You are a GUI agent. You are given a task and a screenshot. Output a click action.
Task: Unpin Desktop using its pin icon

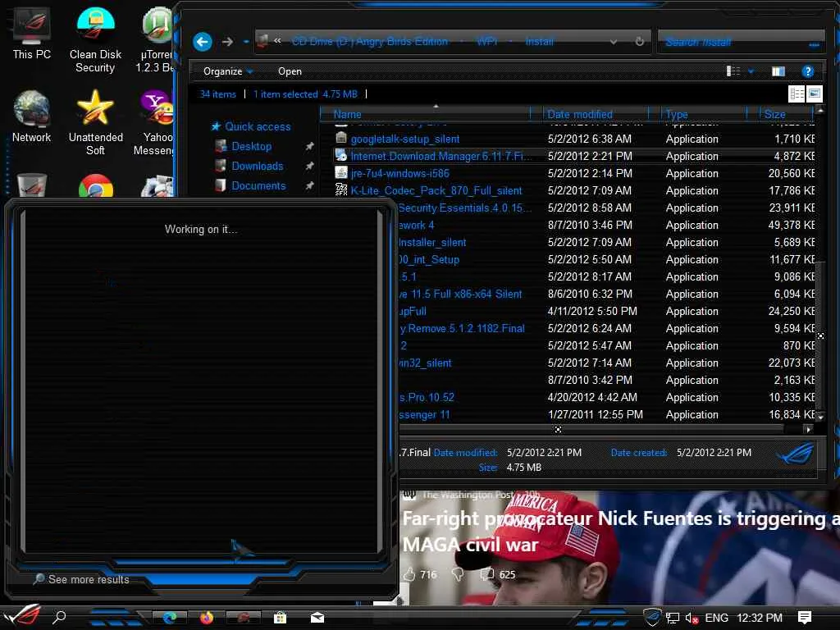coord(309,146)
